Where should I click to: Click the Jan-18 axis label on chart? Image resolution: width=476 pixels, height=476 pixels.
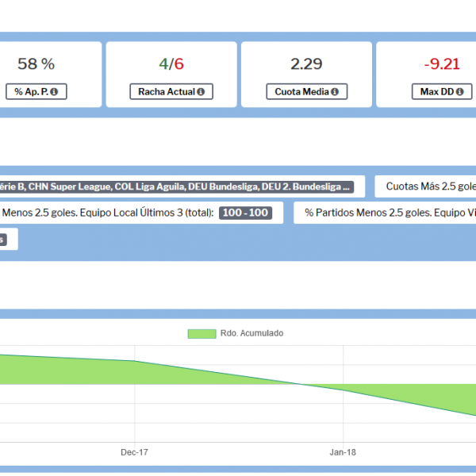[x=343, y=451]
